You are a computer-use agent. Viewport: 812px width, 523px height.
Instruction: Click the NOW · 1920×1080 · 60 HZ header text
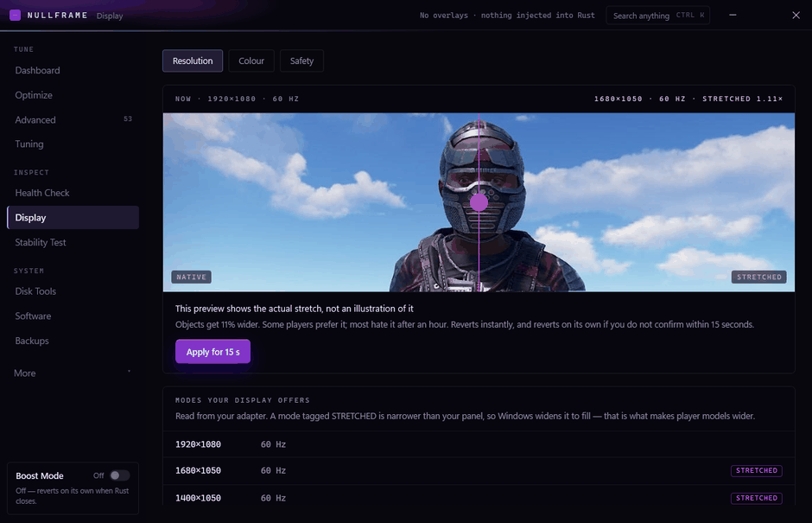pyautogui.click(x=237, y=99)
